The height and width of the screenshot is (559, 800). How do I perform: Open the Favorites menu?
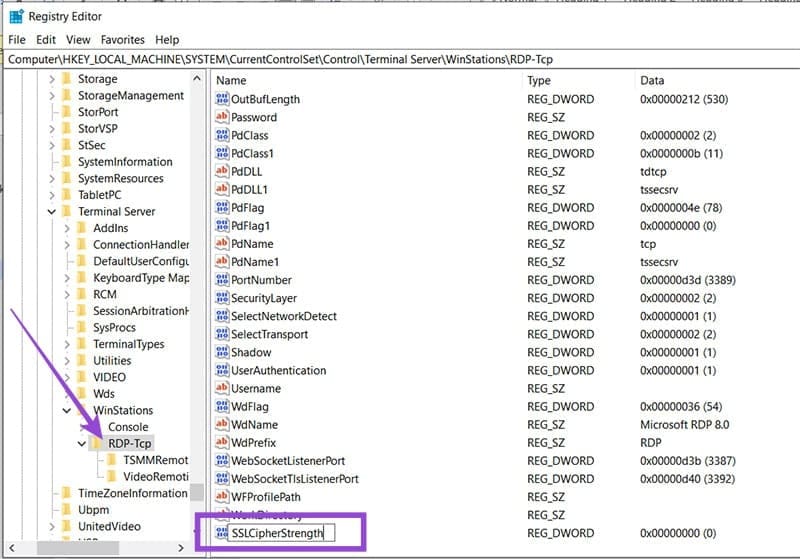122,40
